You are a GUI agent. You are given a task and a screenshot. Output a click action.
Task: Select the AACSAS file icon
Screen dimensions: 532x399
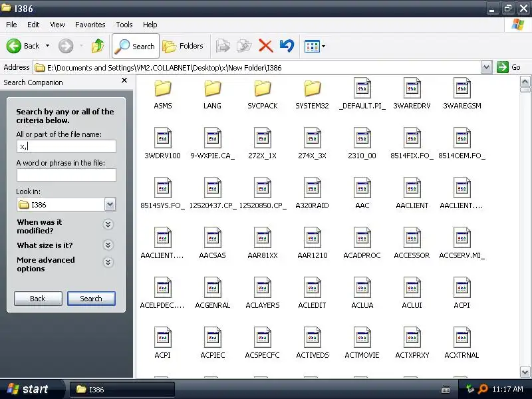[213, 237]
